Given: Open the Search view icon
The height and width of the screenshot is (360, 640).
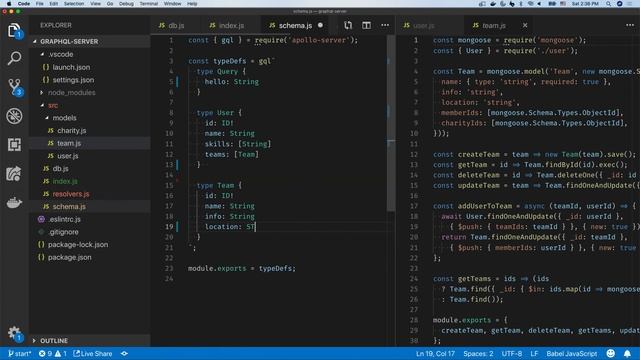Looking at the screenshot, I should tap(14, 58).
